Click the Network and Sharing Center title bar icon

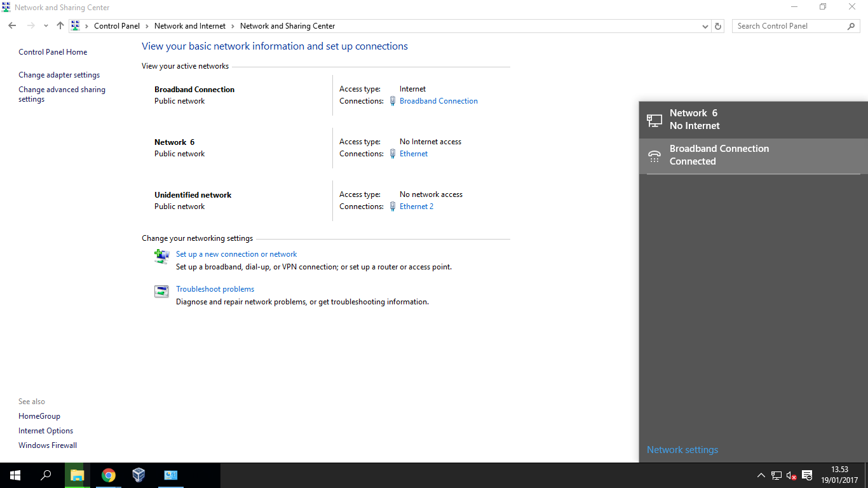pyautogui.click(x=6, y=8)
